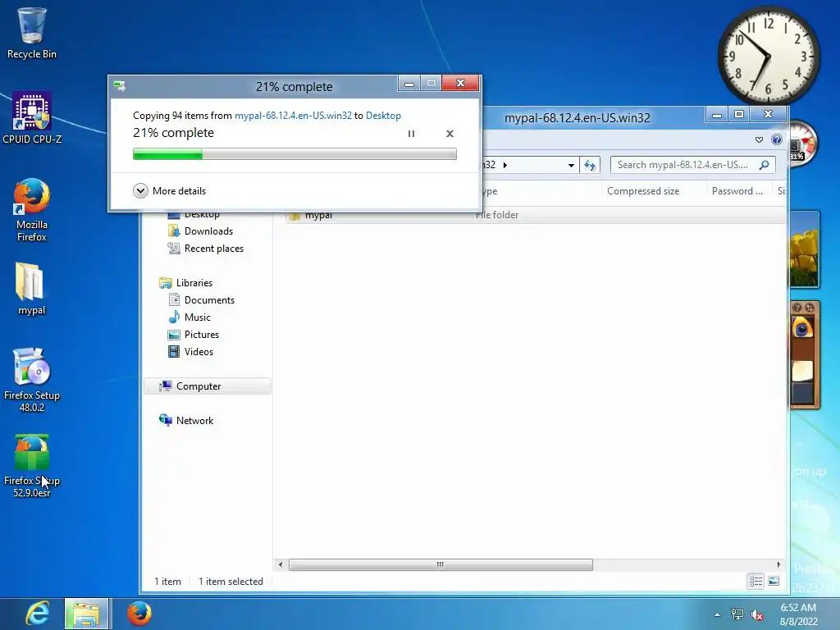Maximize the mypal Explorer window

739,114
